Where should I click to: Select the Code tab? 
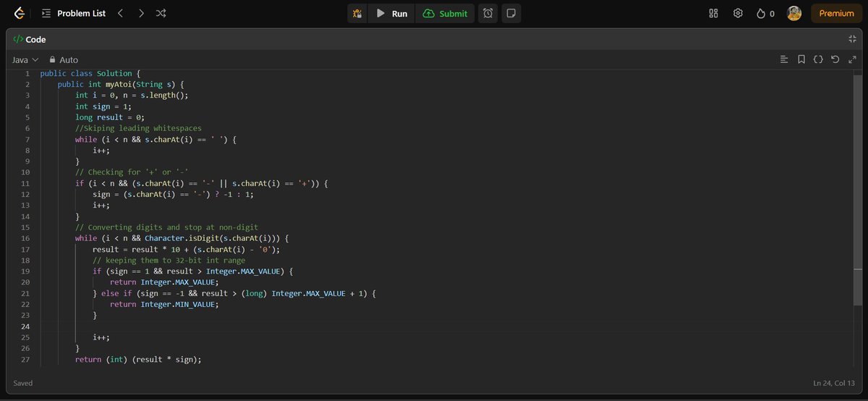(30, 40)
